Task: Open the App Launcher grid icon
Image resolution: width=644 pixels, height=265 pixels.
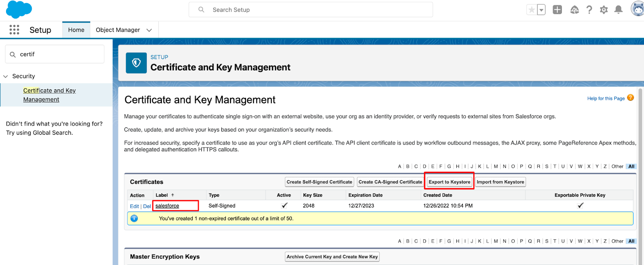Action: (14, 30)
